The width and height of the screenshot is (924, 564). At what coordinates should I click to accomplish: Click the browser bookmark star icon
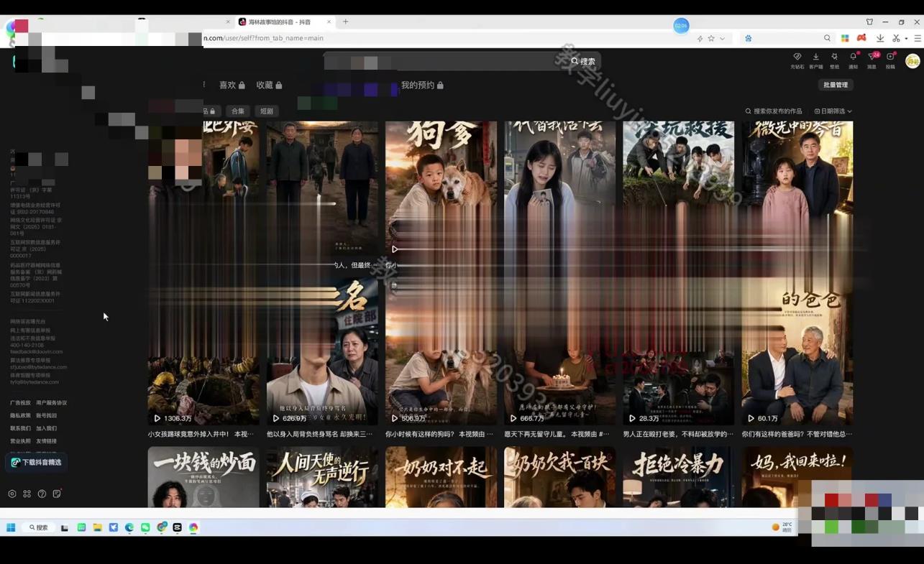(x=711, y=39)
